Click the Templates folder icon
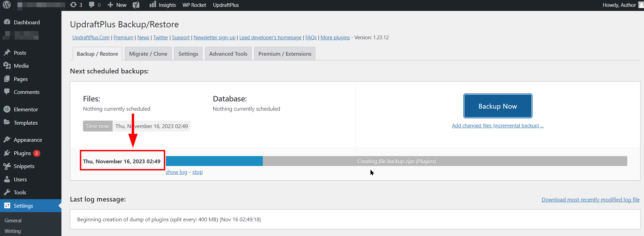Viewport: 644px width, 236px height. pyautogui.click(x=7, y=122)
